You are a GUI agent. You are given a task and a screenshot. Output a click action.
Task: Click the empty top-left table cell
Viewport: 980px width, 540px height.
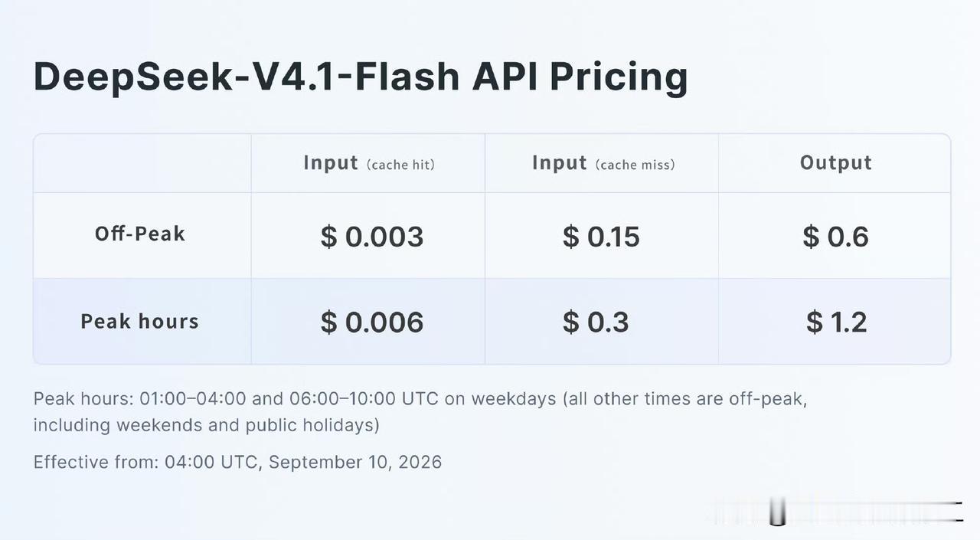[142, 163]
